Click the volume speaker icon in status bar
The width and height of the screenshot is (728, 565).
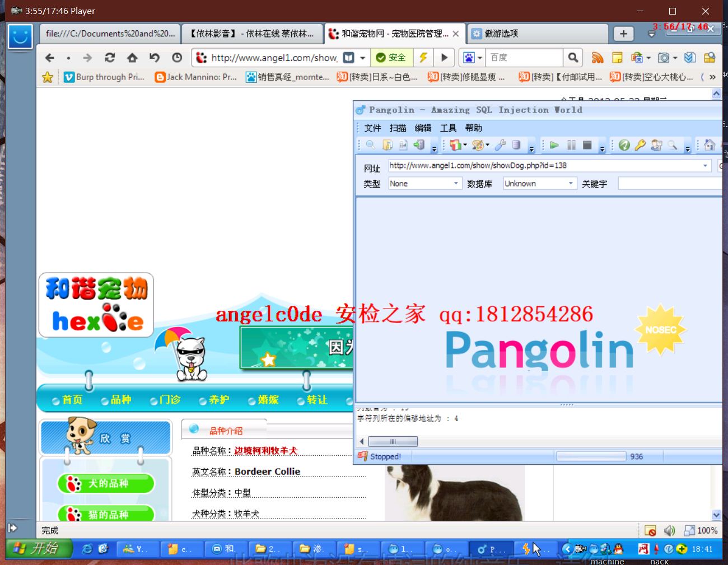coord(669,530)
